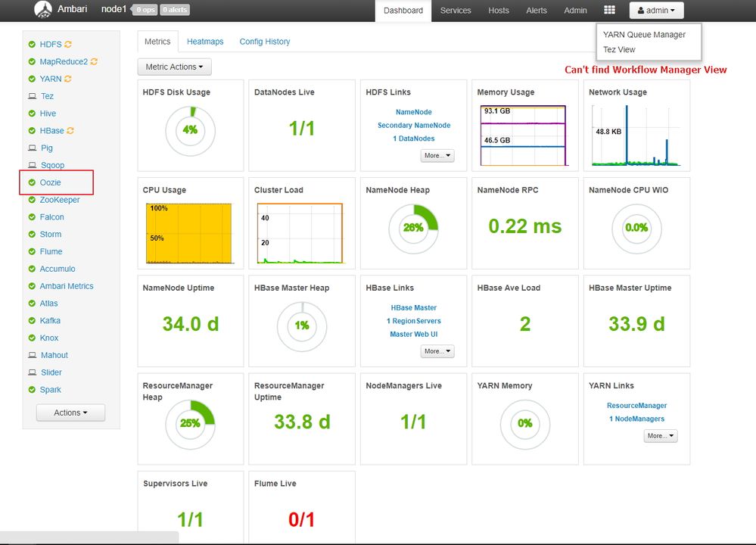Expand the HDFS Links More dropdown
The image size is (756, 545).
437,155
